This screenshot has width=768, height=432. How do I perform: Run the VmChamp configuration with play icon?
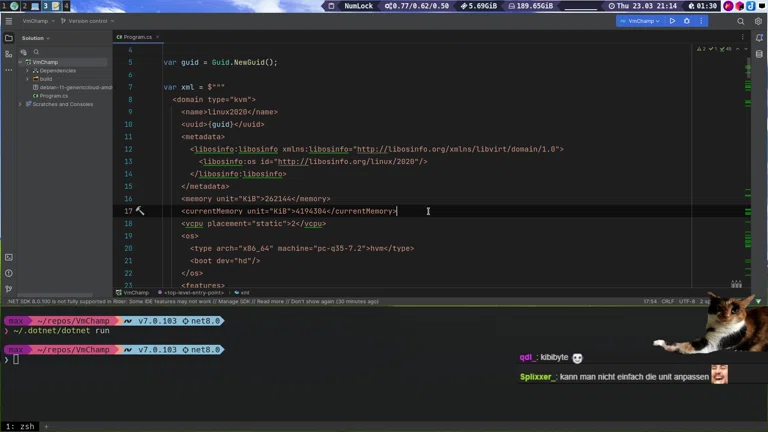[x=672, y=21]
